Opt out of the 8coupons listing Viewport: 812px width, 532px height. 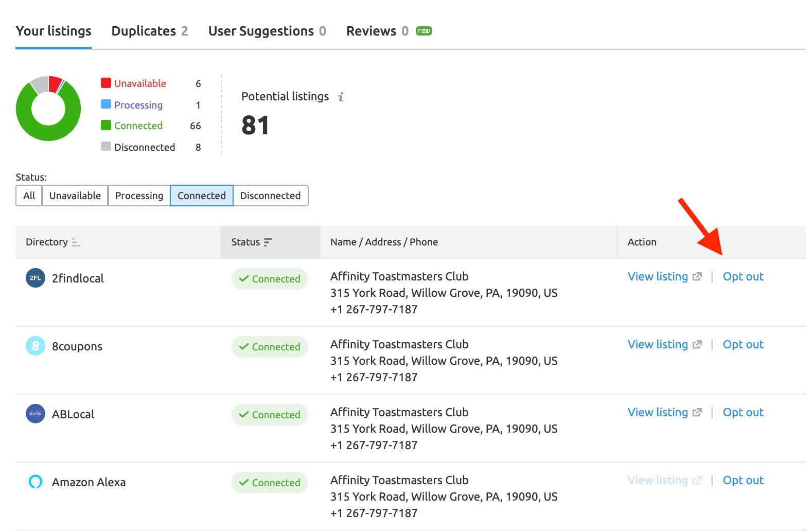click(743, 344)
